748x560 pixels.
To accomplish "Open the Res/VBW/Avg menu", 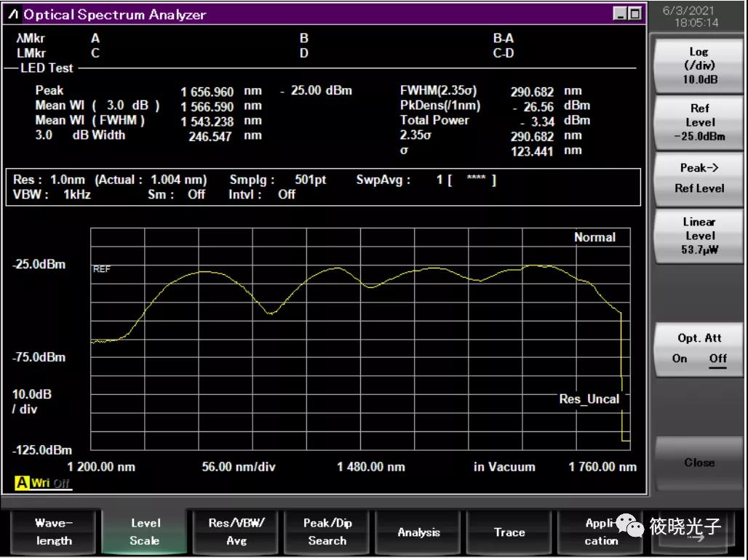I will tap(236, 532).
